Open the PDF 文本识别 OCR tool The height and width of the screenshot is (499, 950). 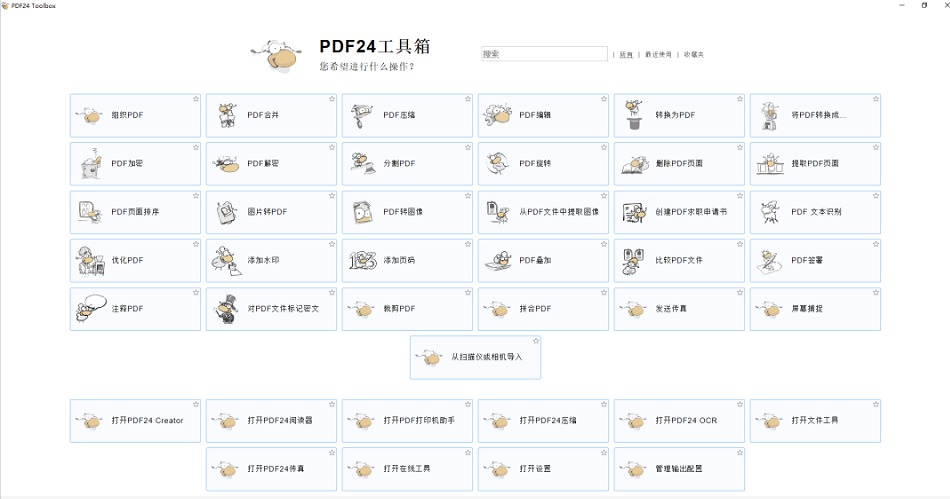(815, 212)
